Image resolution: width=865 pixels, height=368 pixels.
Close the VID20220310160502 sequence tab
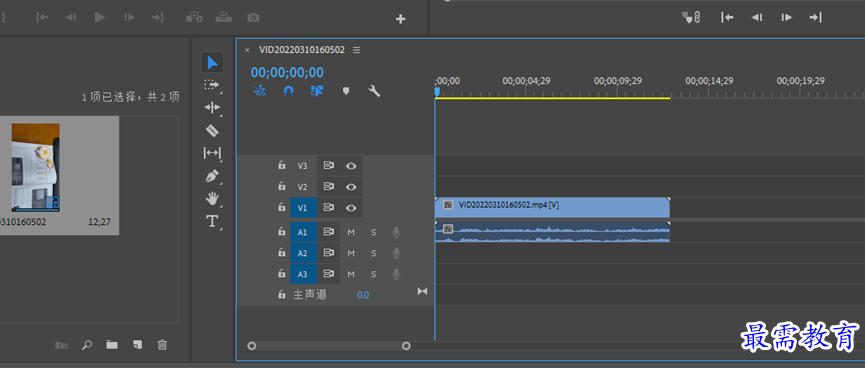[x=247, y=50]
